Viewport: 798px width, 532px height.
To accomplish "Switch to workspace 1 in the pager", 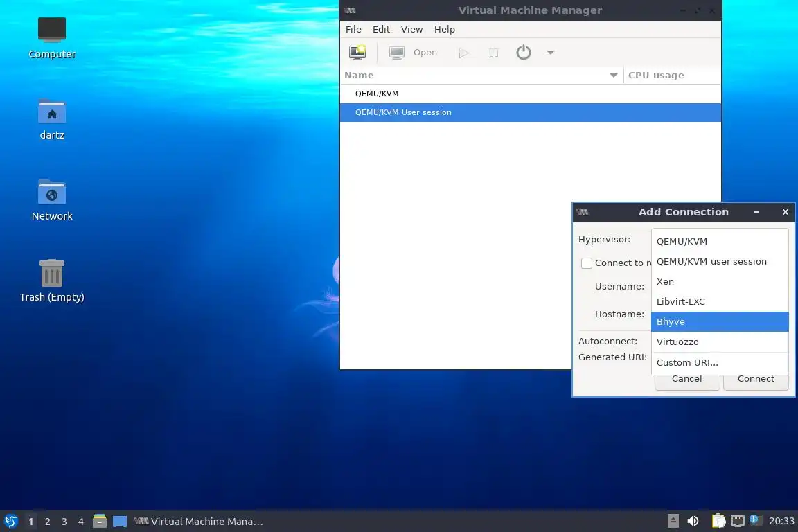I will (x=30, y=522).
